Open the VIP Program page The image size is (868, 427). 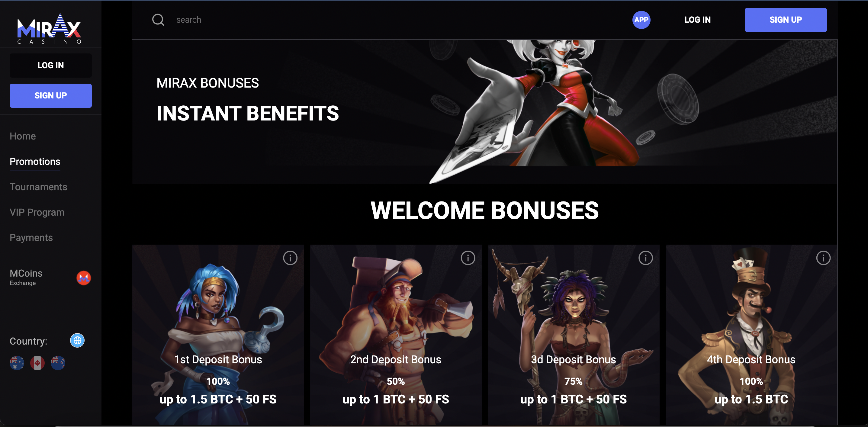37,212
